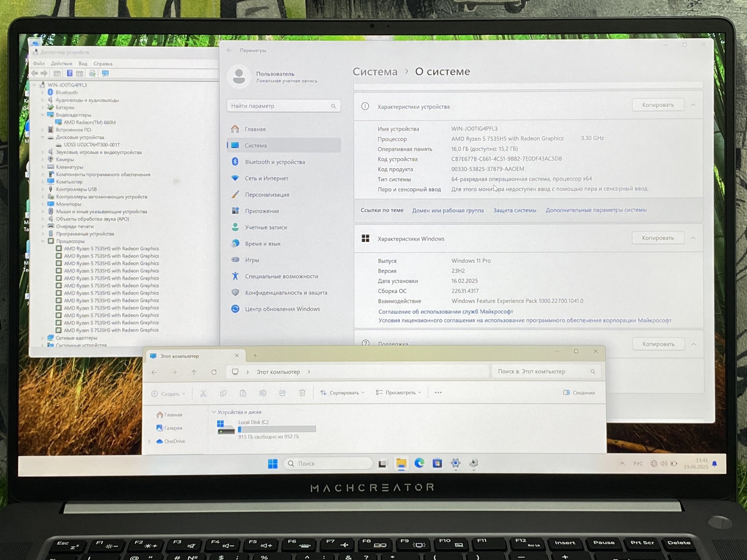Click the Delete trash icon in Explorer toolbar

(x=302, y=393)
